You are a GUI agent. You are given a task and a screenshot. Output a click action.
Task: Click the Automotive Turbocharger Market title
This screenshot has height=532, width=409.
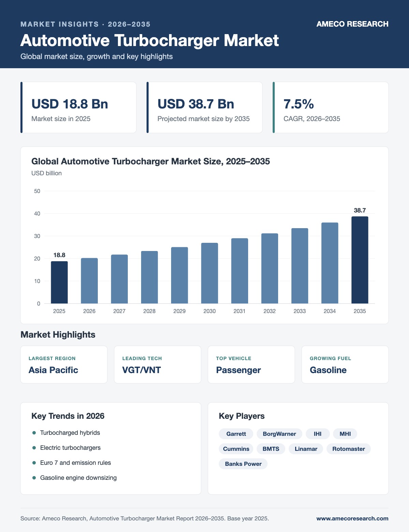(x=150, y=40)
